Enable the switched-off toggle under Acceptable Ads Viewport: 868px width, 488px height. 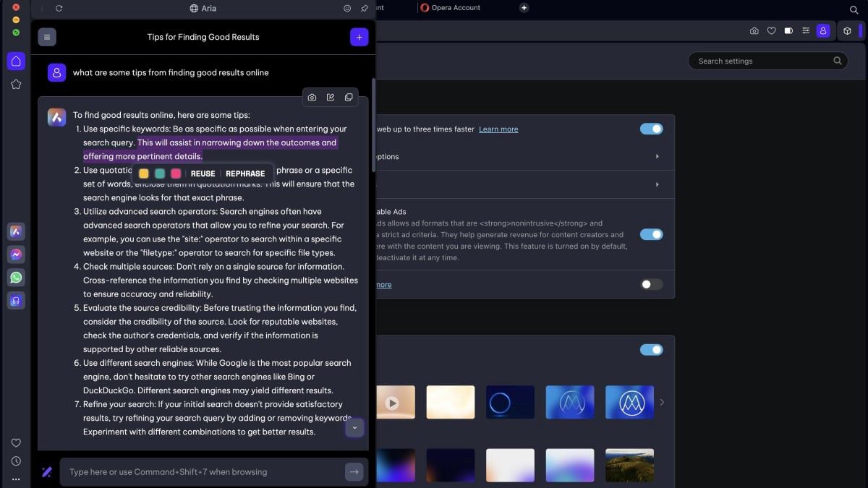click(x=651, y=284)
